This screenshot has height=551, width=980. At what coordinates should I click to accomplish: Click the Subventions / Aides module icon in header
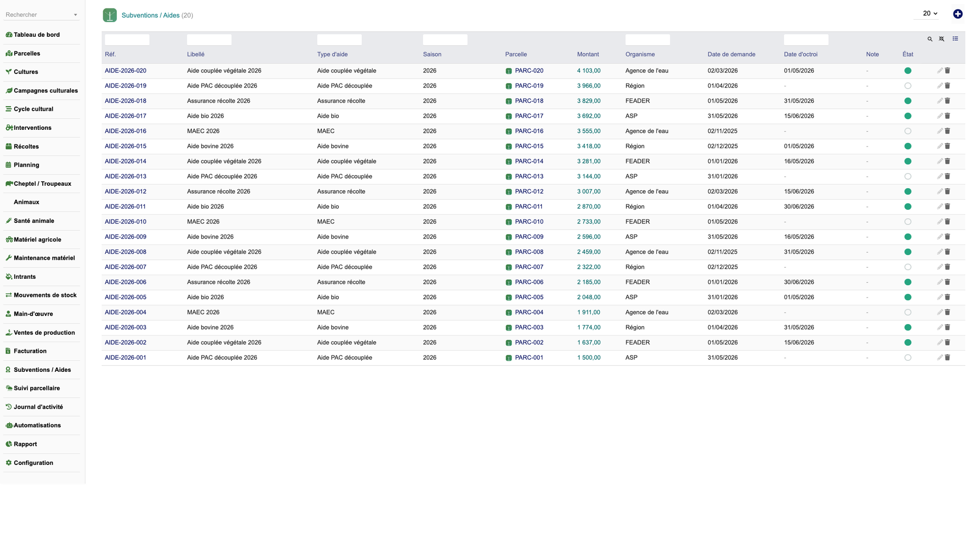(109, 15)
